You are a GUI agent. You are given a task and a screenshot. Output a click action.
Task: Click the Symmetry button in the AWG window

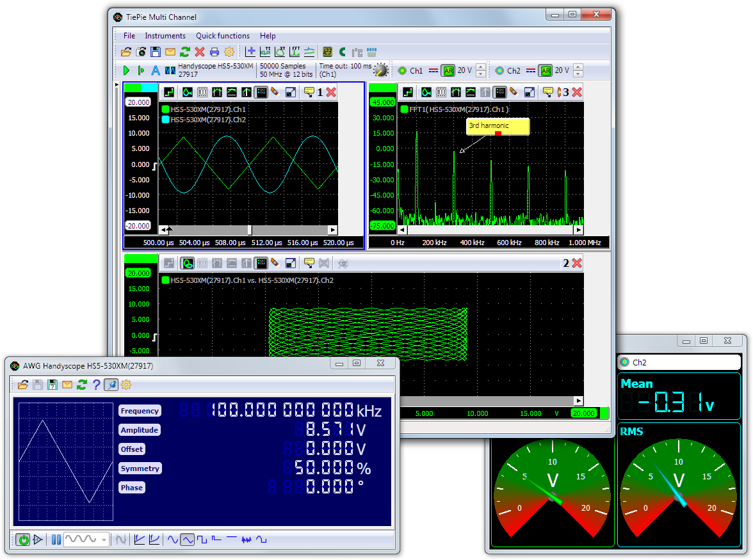(x=140, y=468)
